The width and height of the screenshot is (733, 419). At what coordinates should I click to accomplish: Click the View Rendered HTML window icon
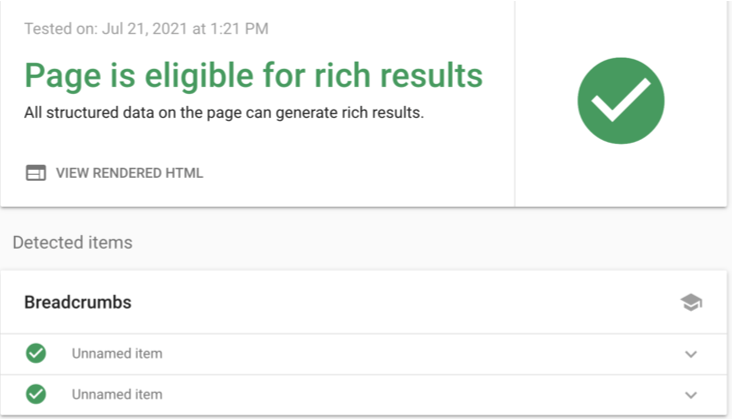[x=36, y=173]
